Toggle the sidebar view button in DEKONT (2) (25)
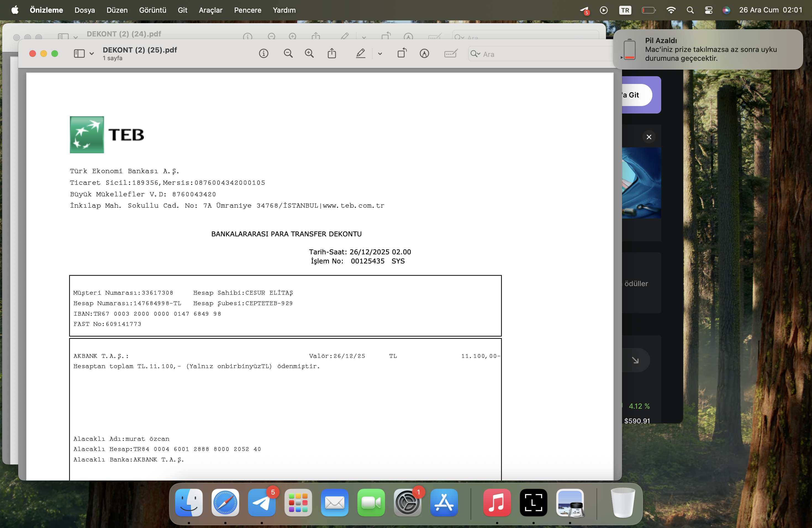 (79, 54)
